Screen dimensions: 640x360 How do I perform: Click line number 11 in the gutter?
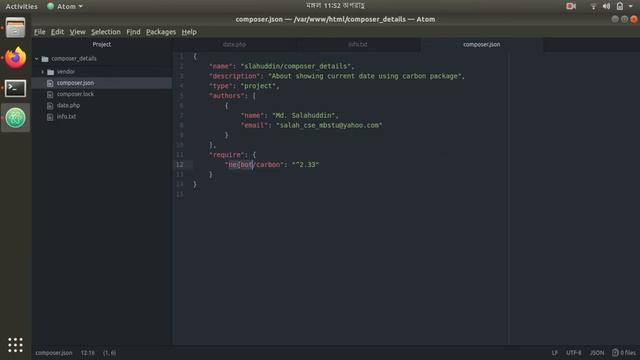(x=180, y=155)
